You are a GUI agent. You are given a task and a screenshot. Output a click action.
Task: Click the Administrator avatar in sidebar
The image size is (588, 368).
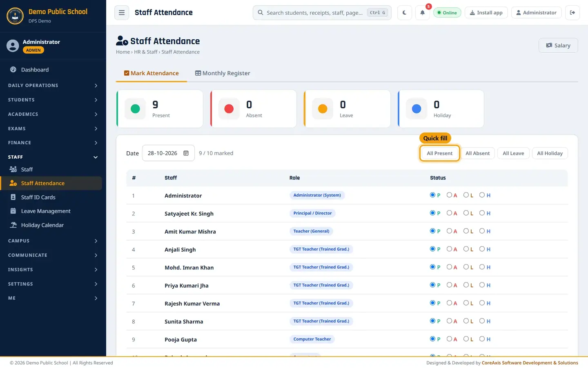point(13,46)
